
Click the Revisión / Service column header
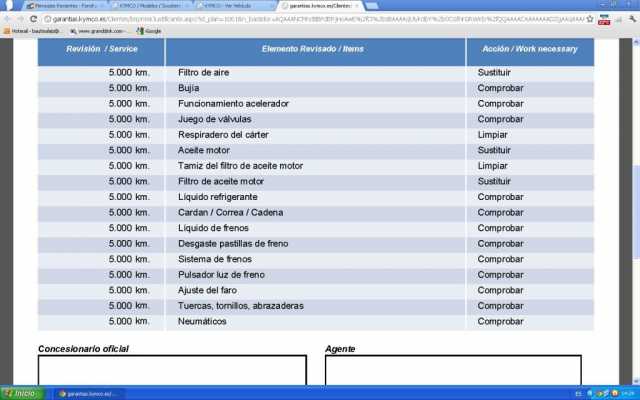coord(101,50)
